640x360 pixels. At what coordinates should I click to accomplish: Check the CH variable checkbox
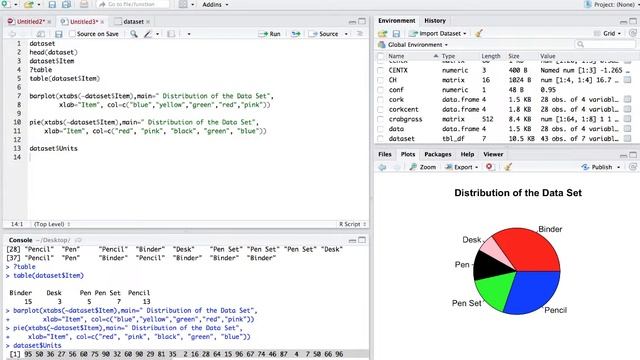pyautogui.click(x=380, y=80)
